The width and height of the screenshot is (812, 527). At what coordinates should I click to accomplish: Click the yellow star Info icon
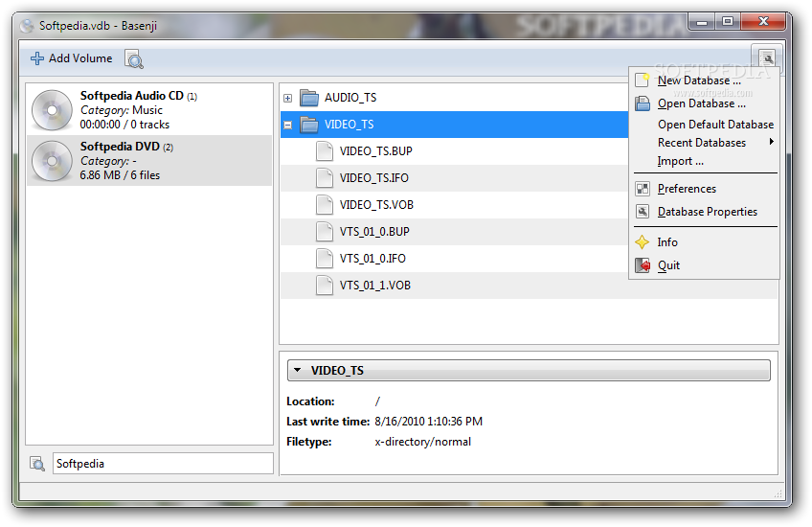click(x=643, y=242)
